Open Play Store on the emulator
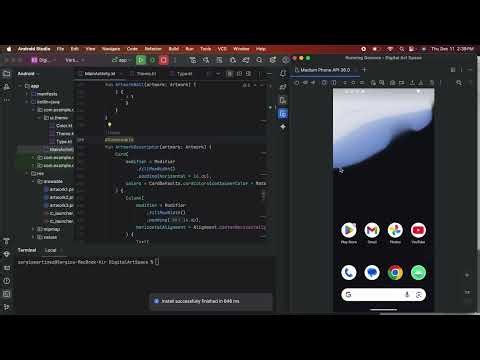Viewport: 480px width, 360px height. (349, 230)
